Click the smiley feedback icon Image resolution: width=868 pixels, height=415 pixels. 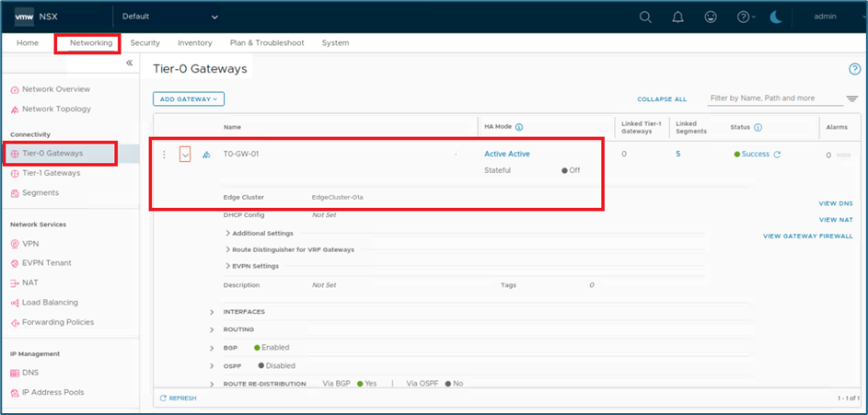tap(710, 17)
